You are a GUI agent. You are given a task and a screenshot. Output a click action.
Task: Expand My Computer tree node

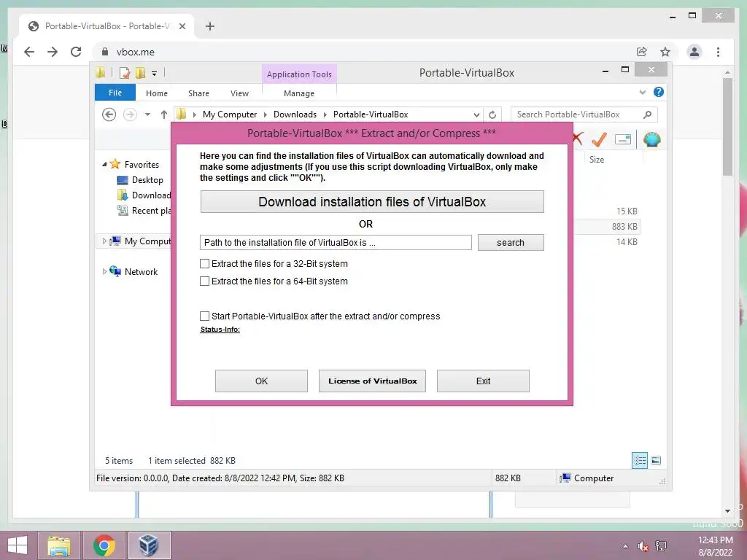(x=104, y=241)
